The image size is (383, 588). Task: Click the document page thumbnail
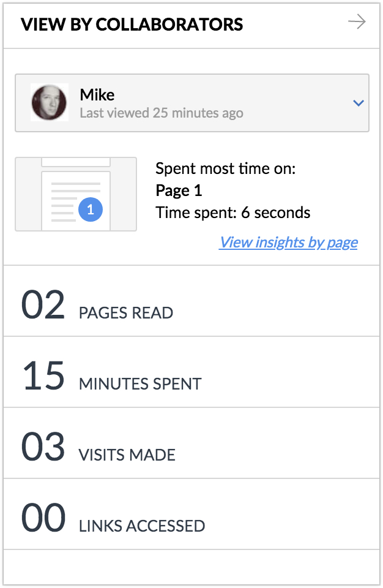point(75,194)
